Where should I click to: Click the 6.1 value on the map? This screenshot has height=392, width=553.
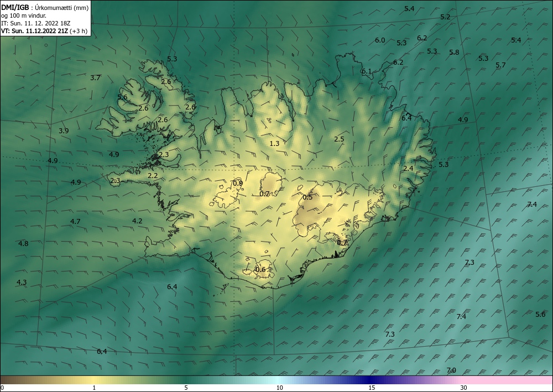tap(367, 71)
